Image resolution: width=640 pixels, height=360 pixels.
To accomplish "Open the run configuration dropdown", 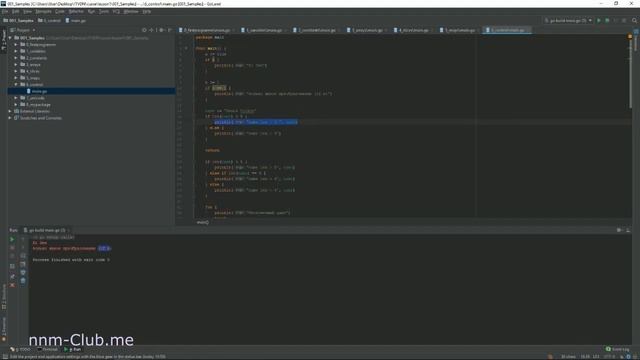I will coord(568,20).
